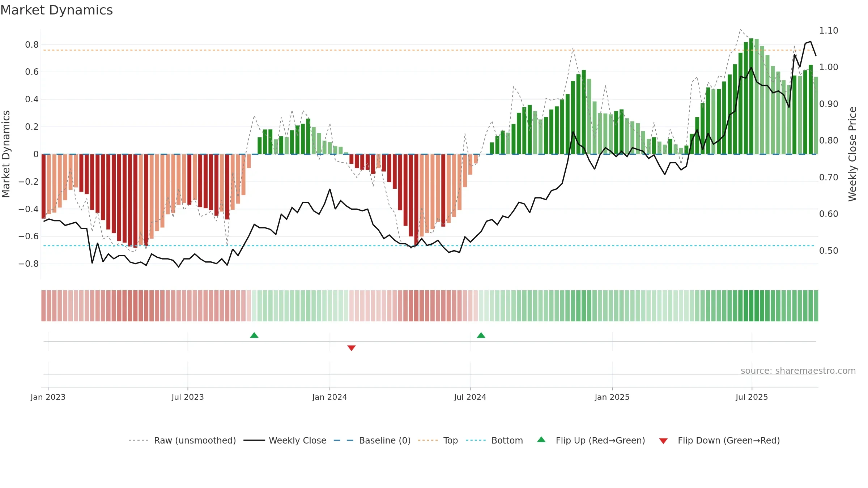Click the vertical Market Dynamics axis title
Viewport: 868px width, 488px height.
pos(6,154)
